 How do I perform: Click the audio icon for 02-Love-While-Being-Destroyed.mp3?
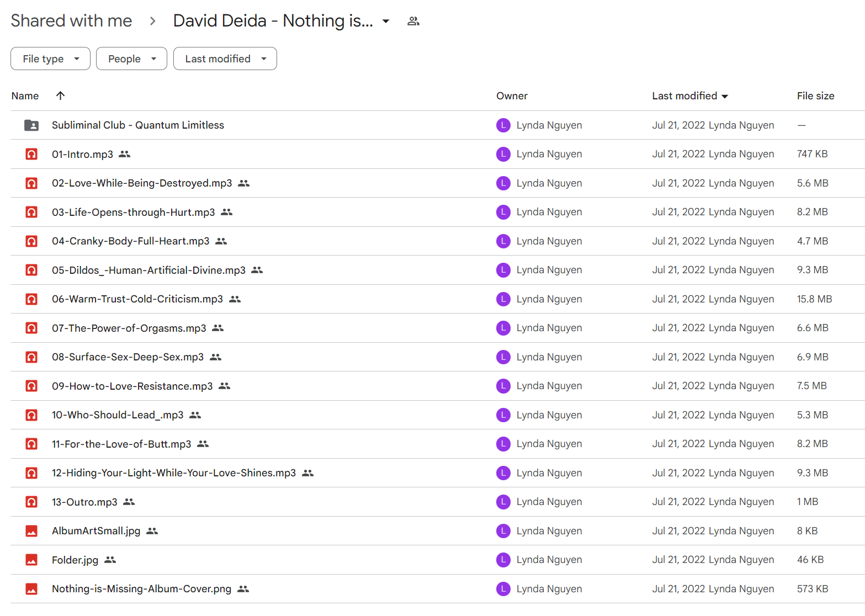[31, 183]
